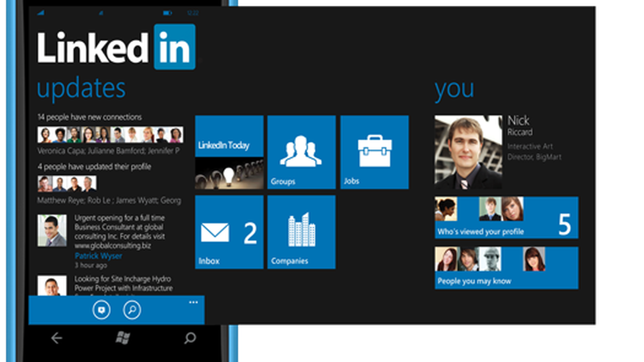
Task: Open 'Who's viewed your profile' tile
Action: point(506,218)
